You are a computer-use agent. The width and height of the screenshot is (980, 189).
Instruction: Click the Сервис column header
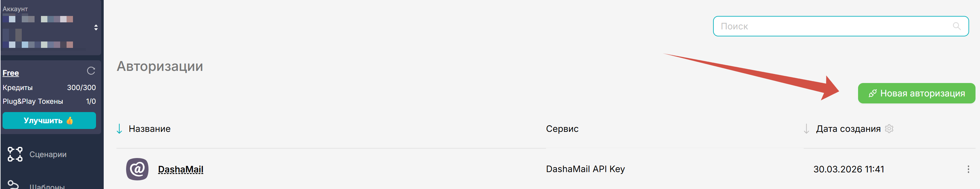point(562,129)
